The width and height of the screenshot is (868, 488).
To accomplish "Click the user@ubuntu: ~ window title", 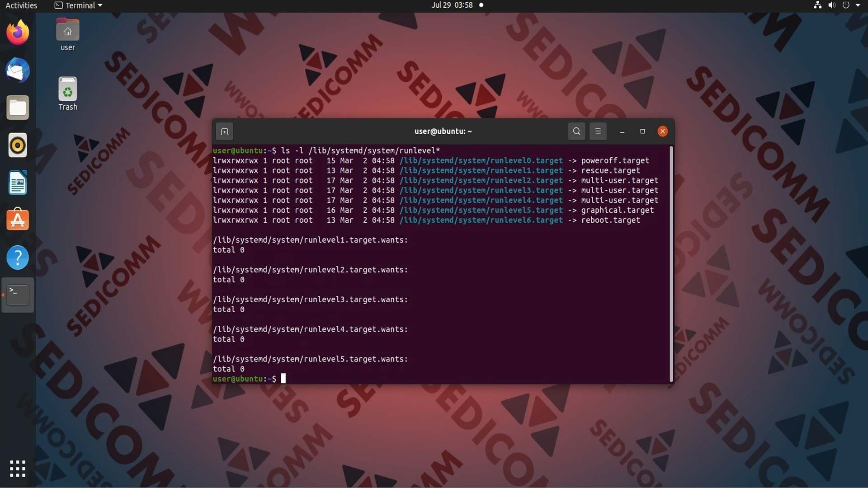I will [443, 131].
